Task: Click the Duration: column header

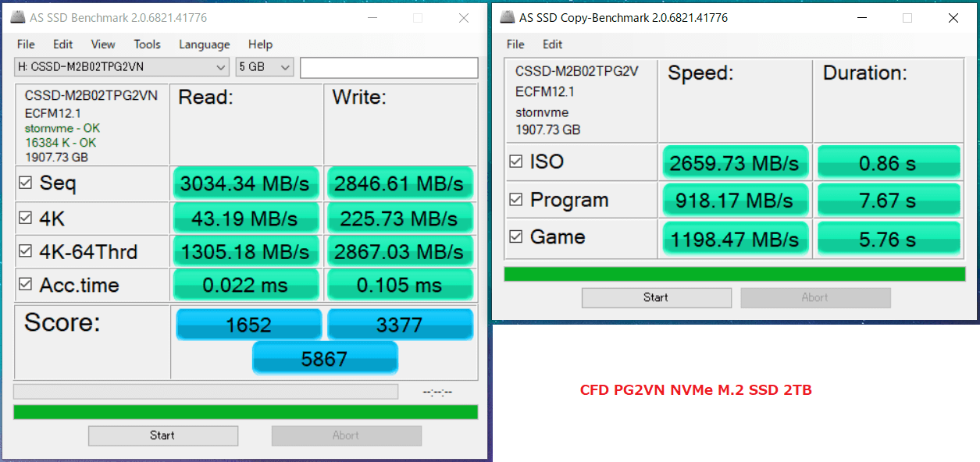Action: (865, 73)
